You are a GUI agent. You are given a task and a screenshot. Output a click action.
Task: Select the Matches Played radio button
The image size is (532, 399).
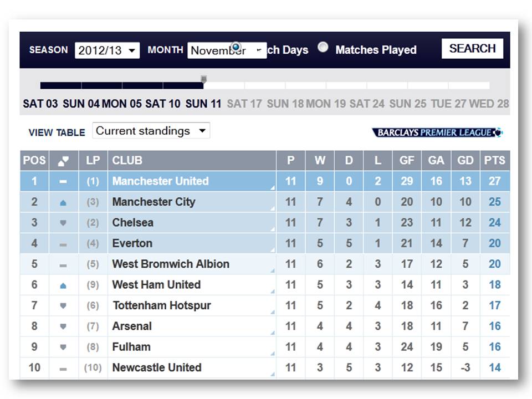pos(323,48)
